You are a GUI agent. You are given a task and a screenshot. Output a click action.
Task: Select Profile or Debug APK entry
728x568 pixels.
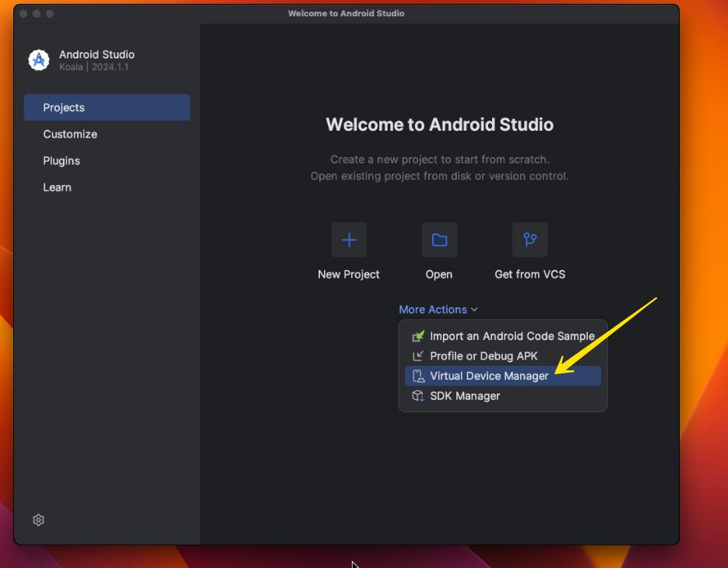pos(503,356)
